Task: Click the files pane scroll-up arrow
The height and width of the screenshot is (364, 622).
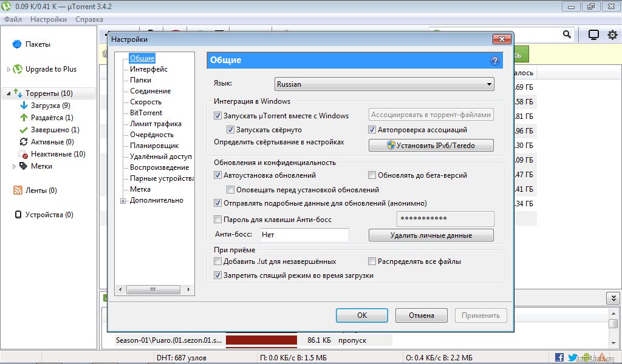Action: click(613, 315)
